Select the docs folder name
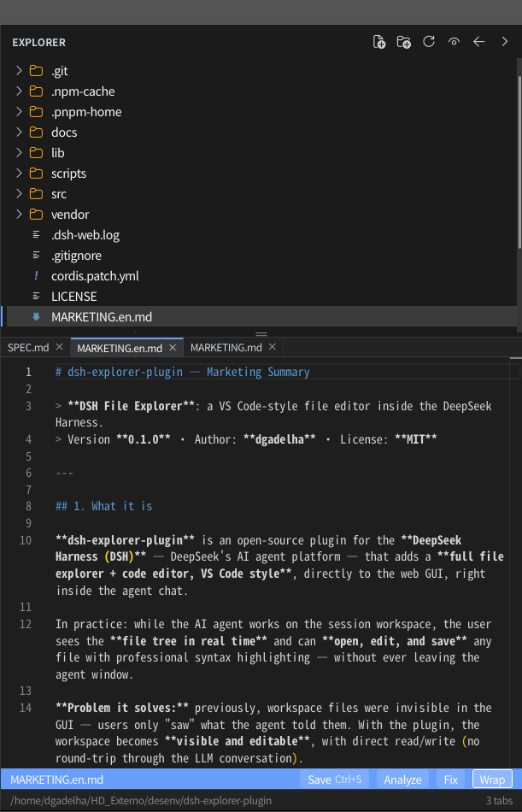Viewport: 522px width, 812px height. (x=64, y=132)
